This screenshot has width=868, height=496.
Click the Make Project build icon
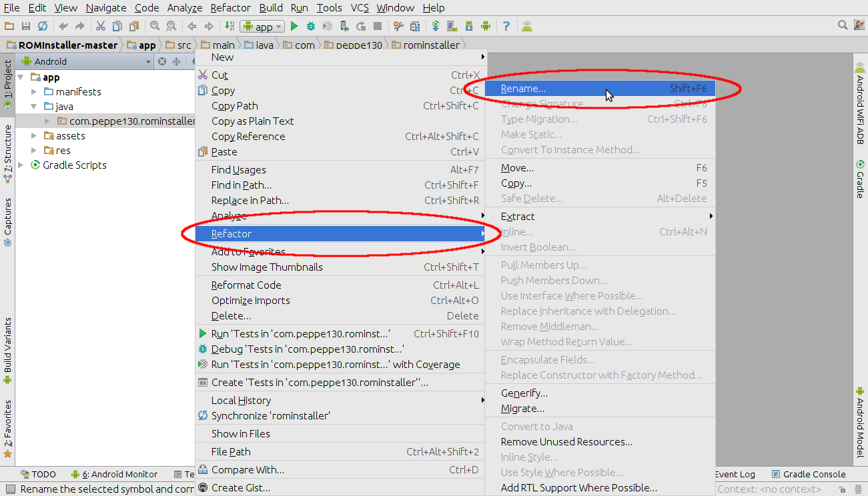[230, 26]
